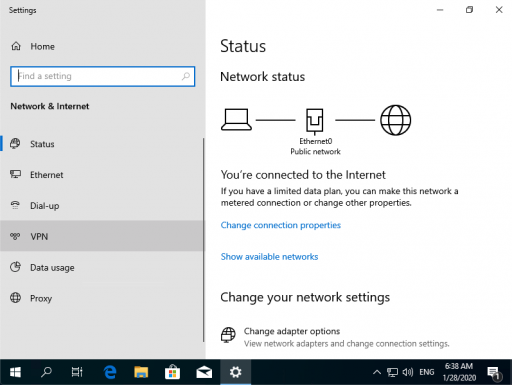Open File Explorer from taskbar
This screenshot has width=512, height=385.
coord(141,372)
